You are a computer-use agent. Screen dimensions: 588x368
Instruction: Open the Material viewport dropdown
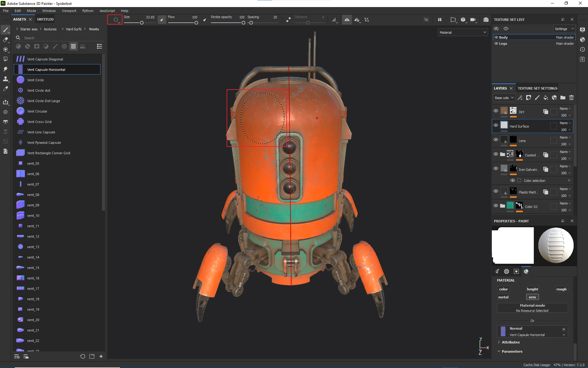463,33
